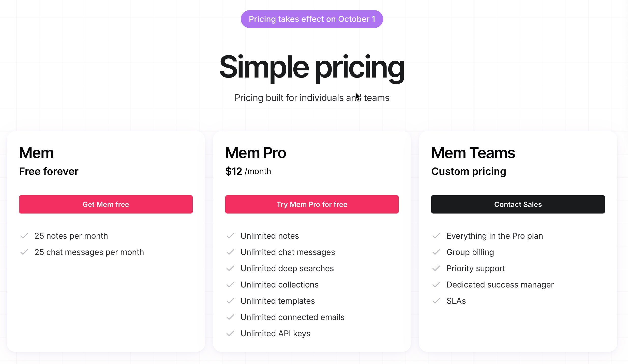This screenshot has height=364, width=628.
Task: Click checkmark beside Unlimited templates
Action: click(230, 301)
